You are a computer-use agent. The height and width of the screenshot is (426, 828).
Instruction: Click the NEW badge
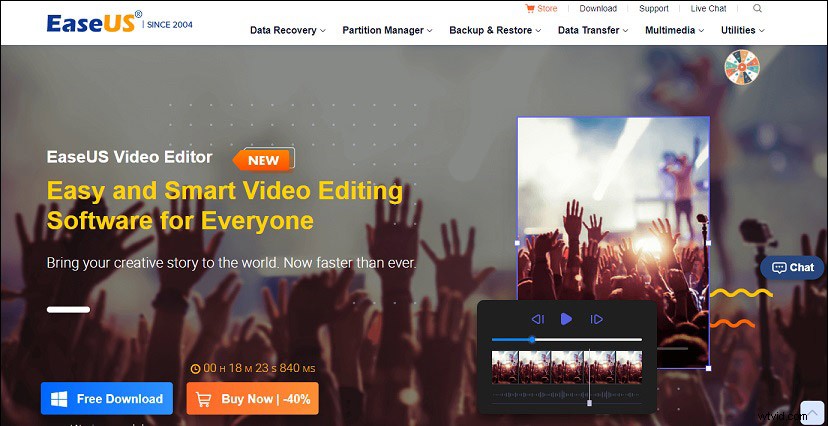264,159
